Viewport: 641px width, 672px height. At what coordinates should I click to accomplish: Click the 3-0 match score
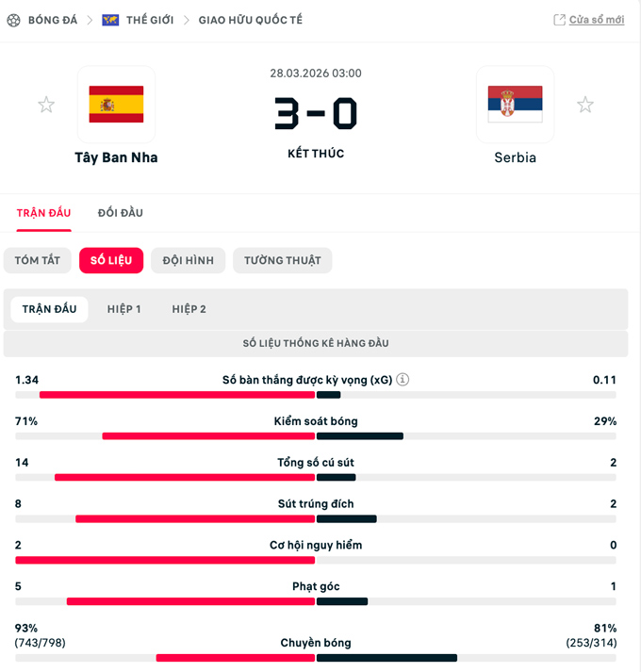316,114
